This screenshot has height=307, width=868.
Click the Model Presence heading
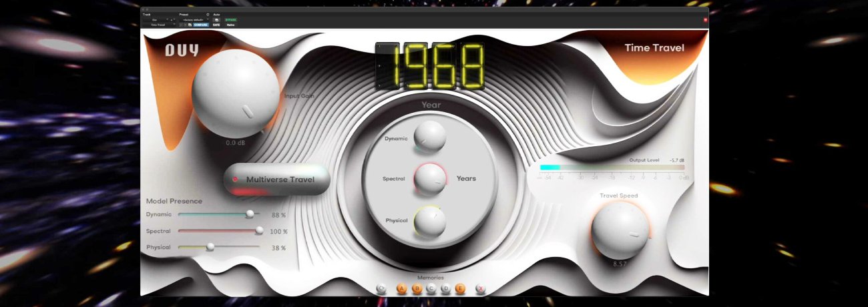(174, 201)
